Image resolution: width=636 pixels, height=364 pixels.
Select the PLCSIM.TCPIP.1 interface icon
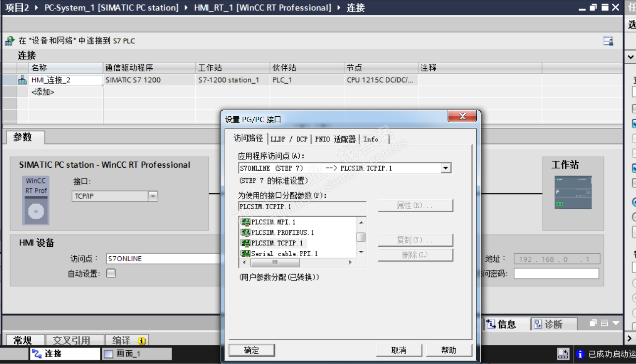pyautogui.click(x=245, y=243)
